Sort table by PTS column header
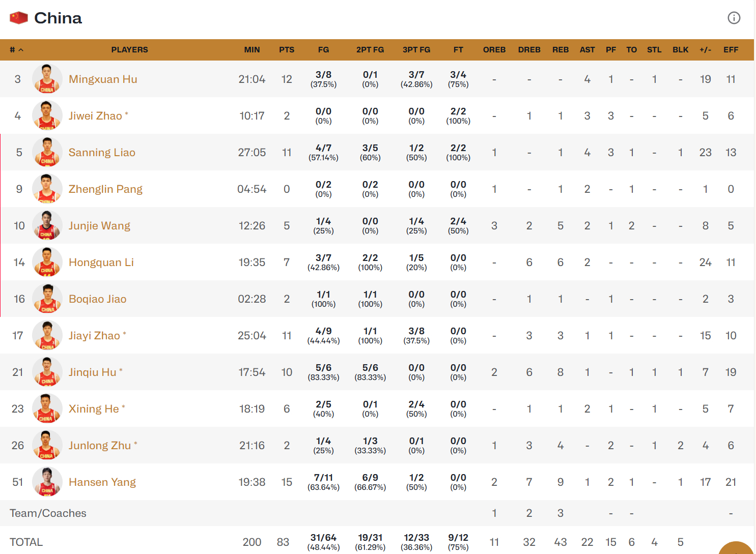This screenshot has height=554, width=756. click(x=287, y=50)
